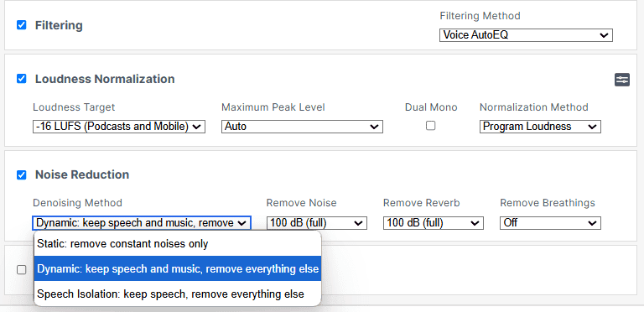This screenshot has width=644, height=312.
Task: Uncheck the Filtering checkbox
Action: (x=21, y=25)
